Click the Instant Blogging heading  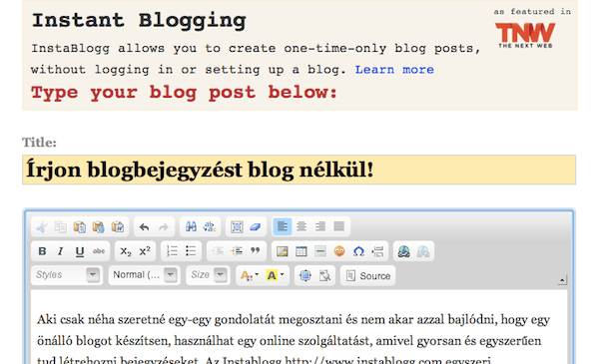click(x=139, y=20)
